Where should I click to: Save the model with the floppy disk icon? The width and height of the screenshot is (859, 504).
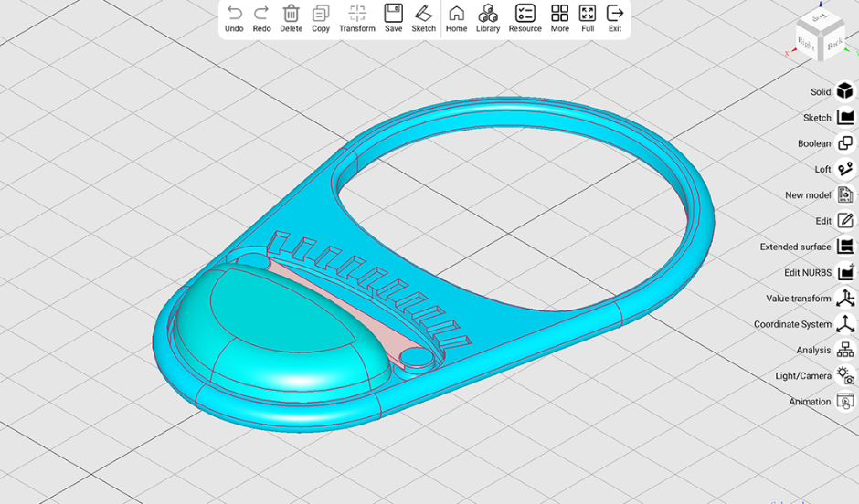(x=393, y=13)
